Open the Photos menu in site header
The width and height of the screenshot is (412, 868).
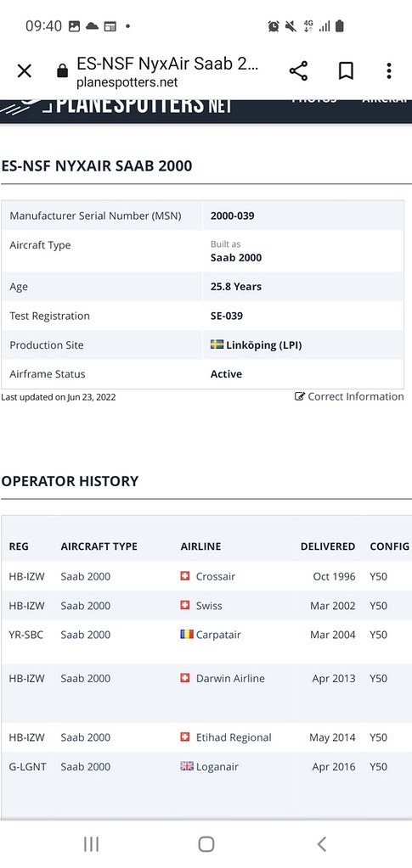(x=313, y=101)
